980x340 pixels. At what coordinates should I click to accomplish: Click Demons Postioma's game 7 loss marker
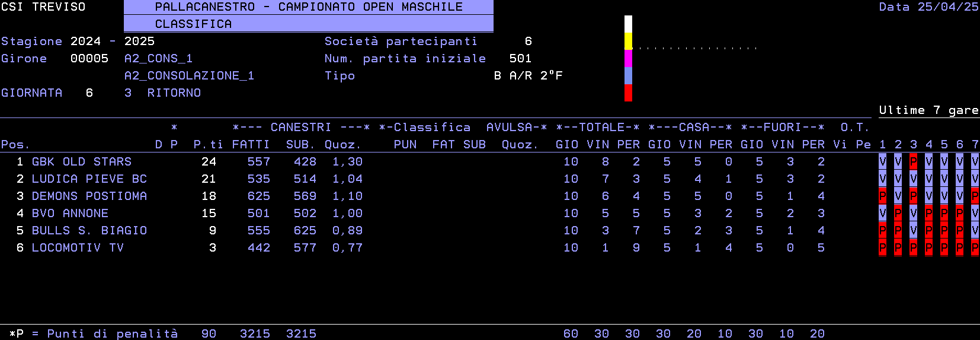point(975,196)
